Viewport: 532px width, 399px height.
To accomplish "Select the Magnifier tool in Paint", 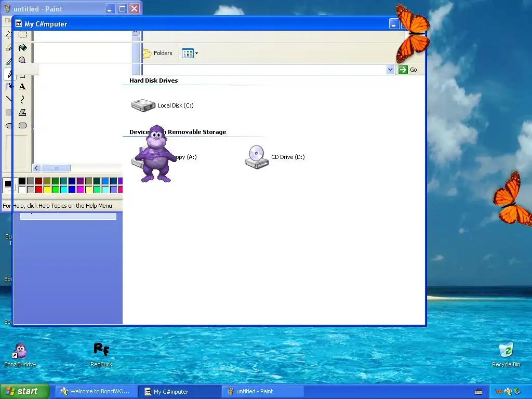I will pyautogui.click(x=22, y=60).
